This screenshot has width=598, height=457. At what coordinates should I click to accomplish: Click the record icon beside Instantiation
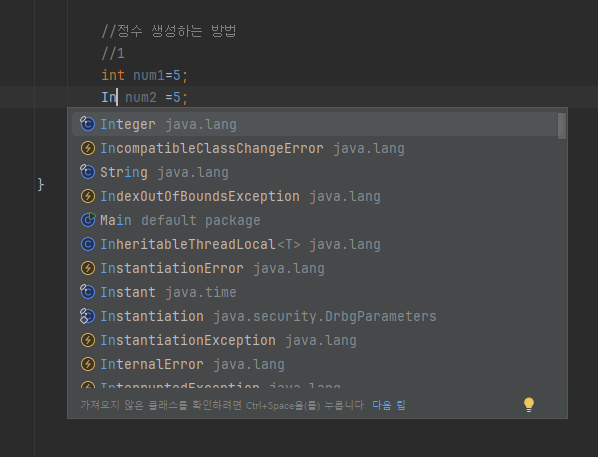point(87,316)
